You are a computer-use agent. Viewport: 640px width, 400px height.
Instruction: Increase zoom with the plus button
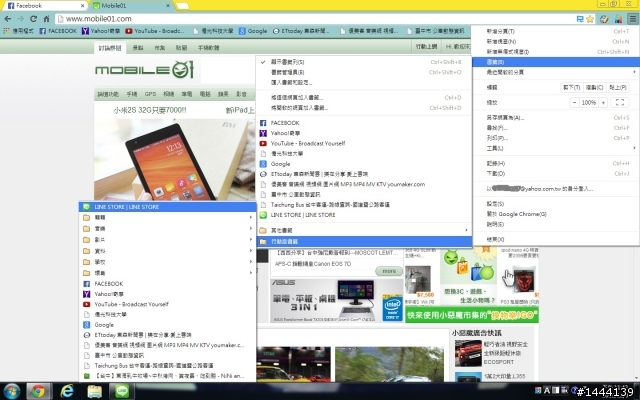coord(603,102)
